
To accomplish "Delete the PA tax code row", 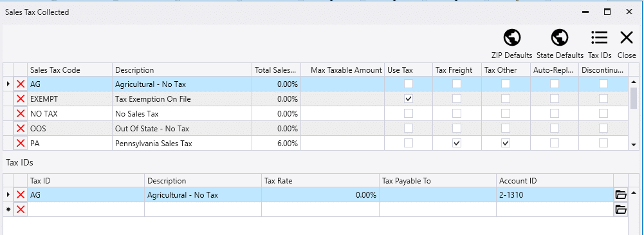I will point(21,144).
